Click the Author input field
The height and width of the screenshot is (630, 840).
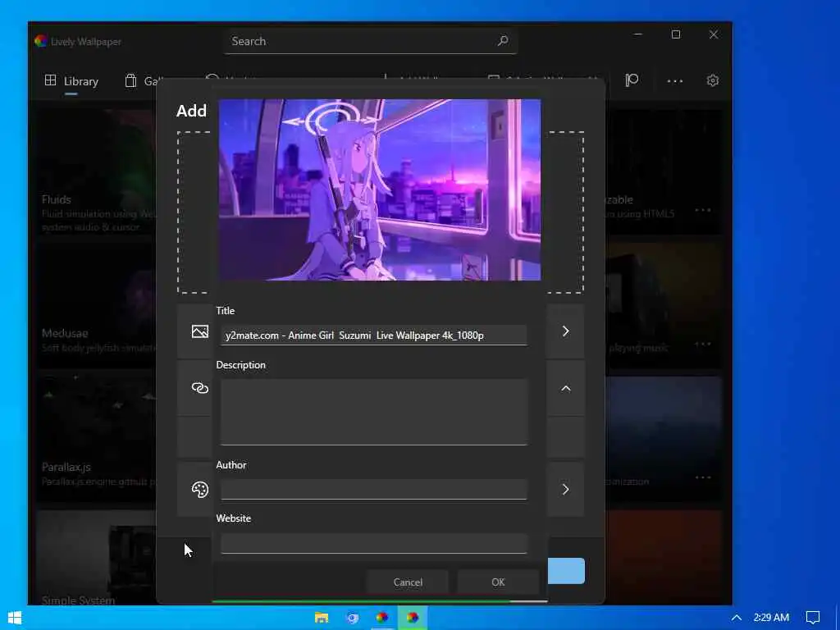point(374,490)
